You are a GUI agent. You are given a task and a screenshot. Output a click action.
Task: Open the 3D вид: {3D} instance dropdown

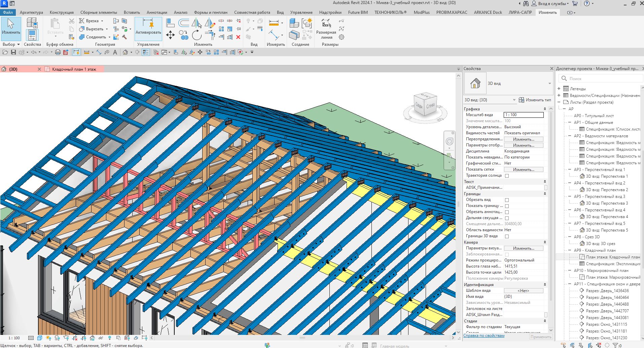[x=490, y=100]
